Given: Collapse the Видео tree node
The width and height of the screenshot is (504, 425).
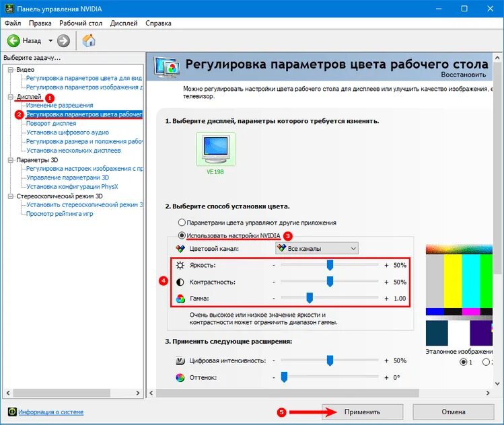Looking at the screenshot, I should tap(11, 70).
